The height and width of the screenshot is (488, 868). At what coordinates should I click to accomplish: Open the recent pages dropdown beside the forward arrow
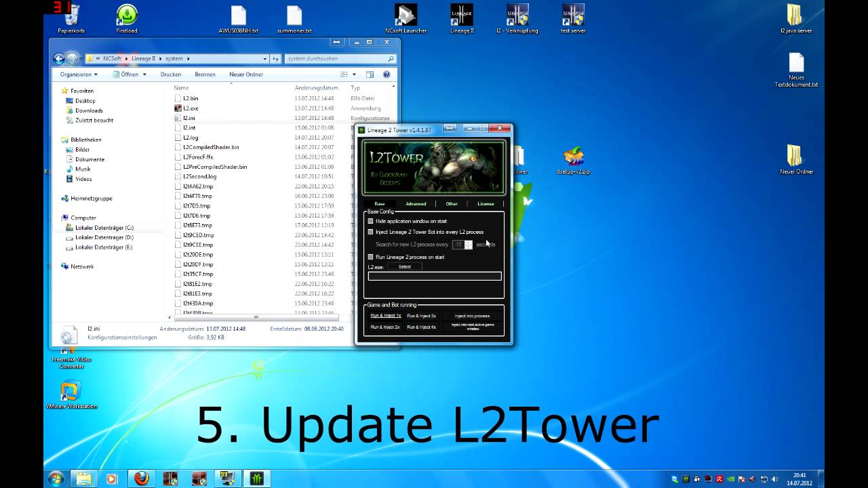coord(81,59)
